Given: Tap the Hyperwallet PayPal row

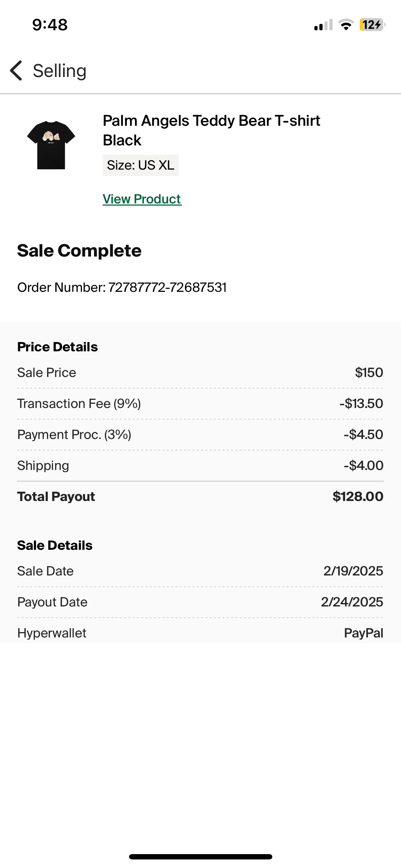Looking at the screenshot, I should (200, 633).
